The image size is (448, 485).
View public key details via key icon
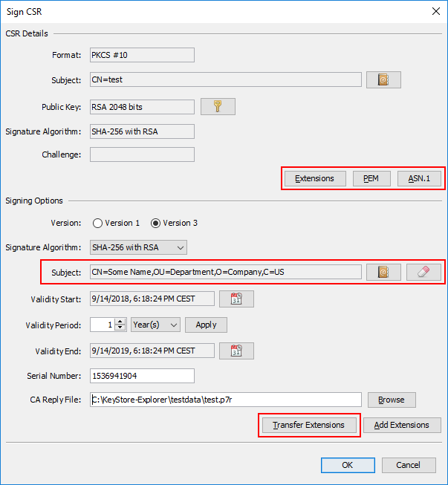click(218, 107)
